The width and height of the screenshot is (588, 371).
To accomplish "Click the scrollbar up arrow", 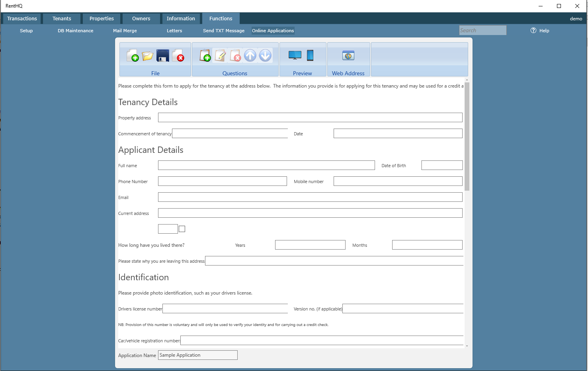I will 467,80.
